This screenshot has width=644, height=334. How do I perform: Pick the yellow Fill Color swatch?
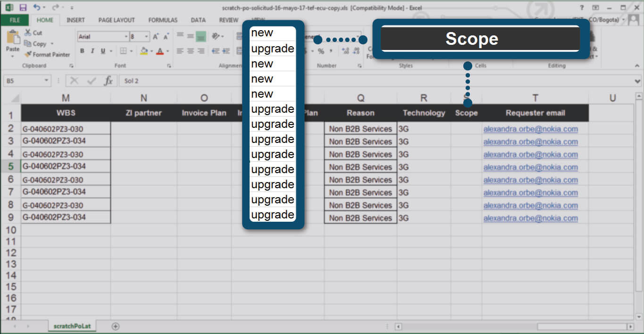(144, 51)
